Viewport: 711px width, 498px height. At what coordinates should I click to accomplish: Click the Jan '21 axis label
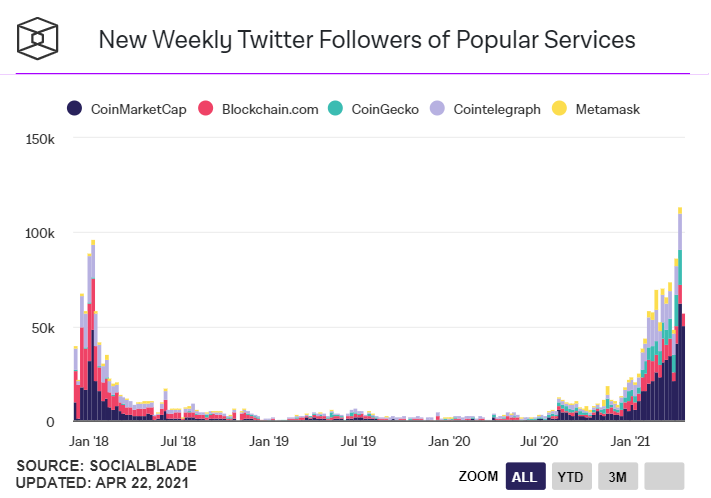pos(630,441)
